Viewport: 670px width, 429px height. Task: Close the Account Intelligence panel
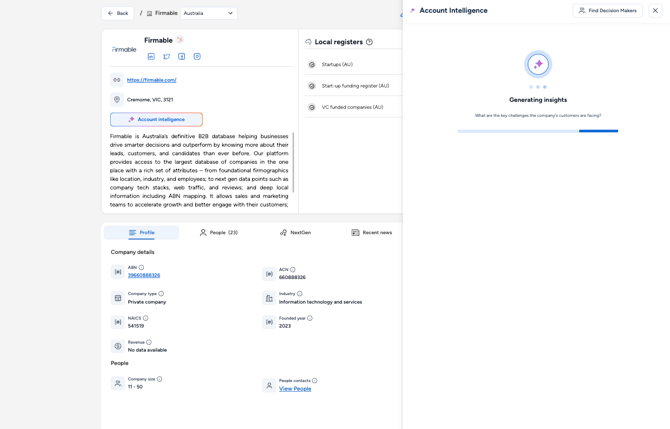point(655,11)
